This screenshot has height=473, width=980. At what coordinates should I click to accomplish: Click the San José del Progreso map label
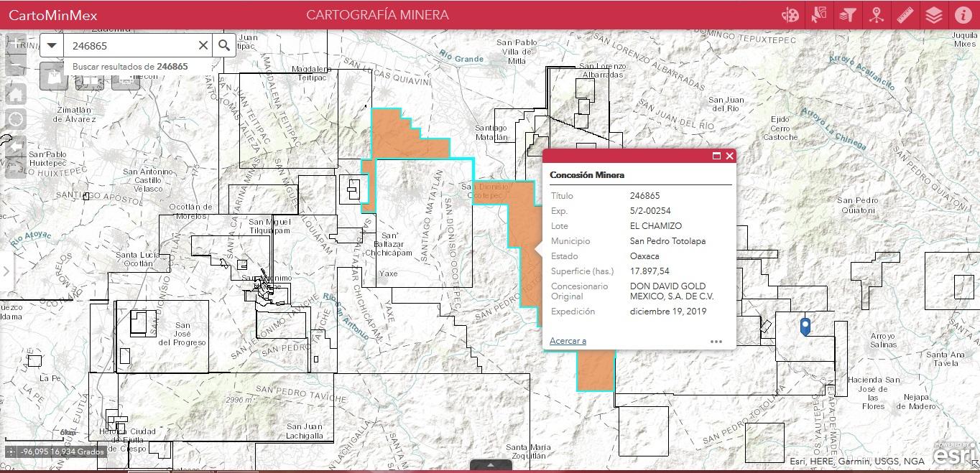182,334
